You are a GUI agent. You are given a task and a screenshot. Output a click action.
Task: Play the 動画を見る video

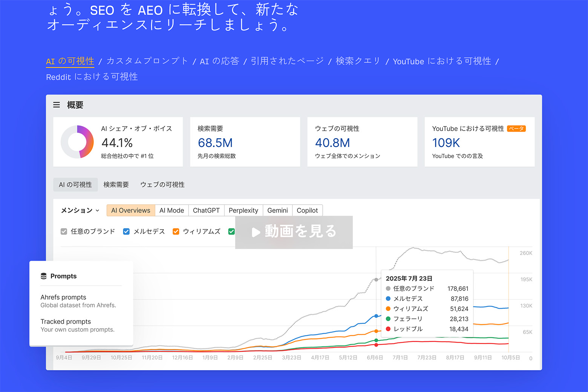click(x=294, y=232)
